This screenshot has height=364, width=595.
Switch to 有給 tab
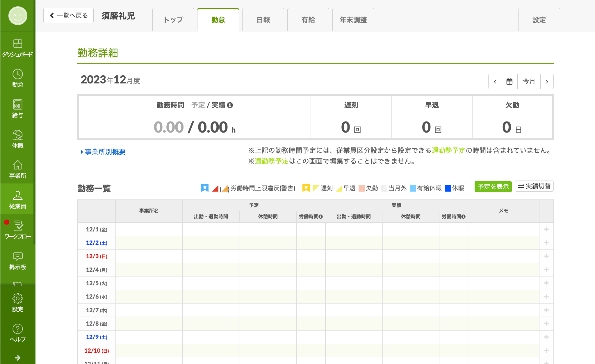pyautogui.click(x=308, y=20)
